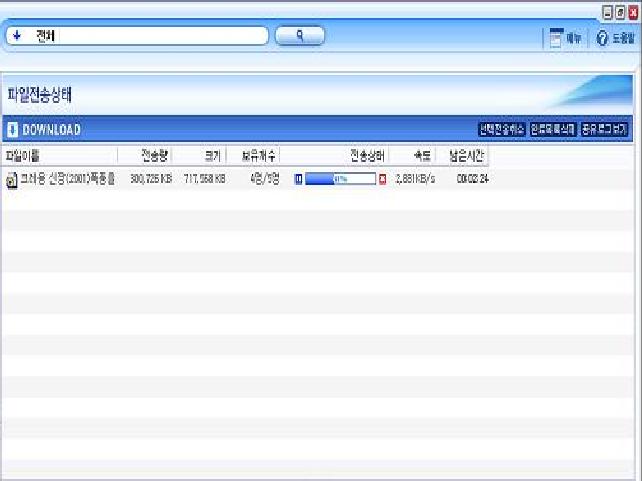The width and height of the screenshot is (642, 481).
Task: Pause the download in progress
Action: pos(297,179)
